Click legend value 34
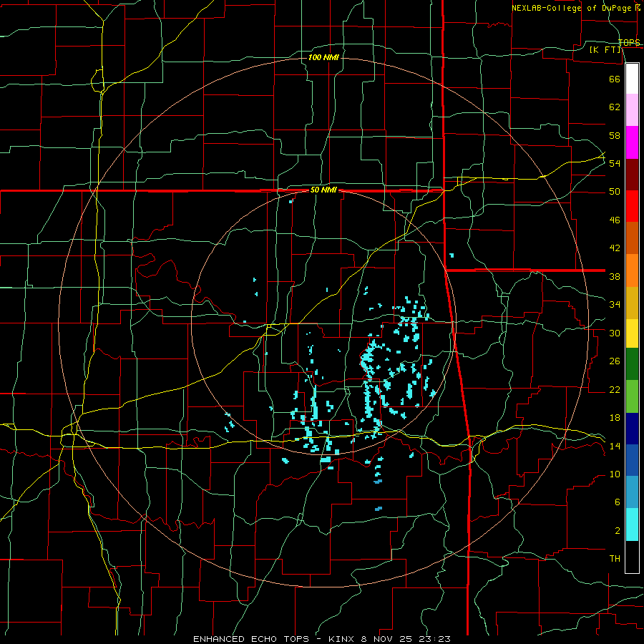644x644 pixels. (x=615, y=304)
